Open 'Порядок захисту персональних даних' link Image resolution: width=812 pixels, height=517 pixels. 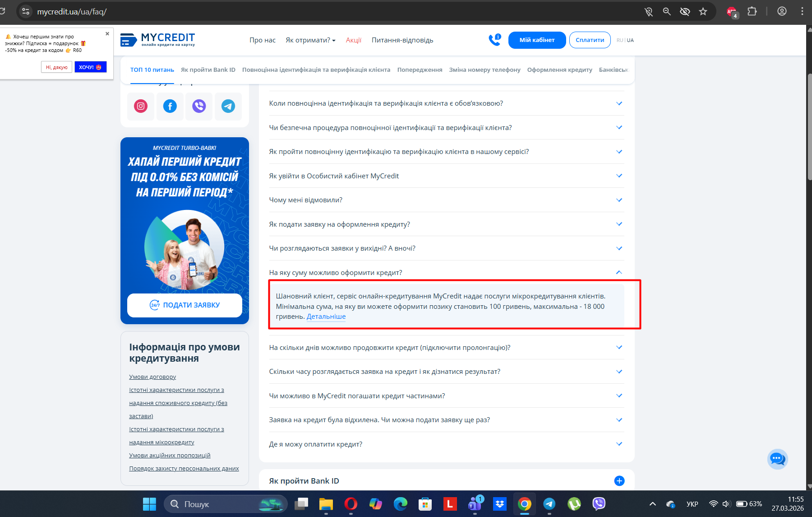tap(184, 469)
